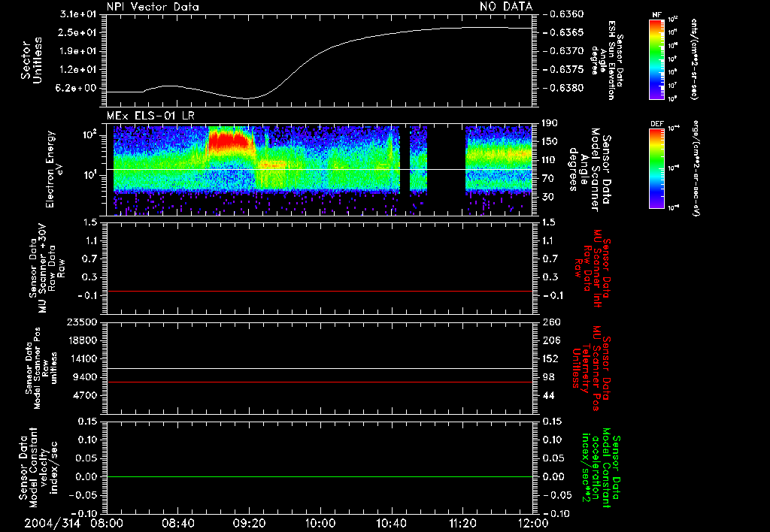Click the NF color scale bar
Screen dimensions: 770x532
coord(656,59)
